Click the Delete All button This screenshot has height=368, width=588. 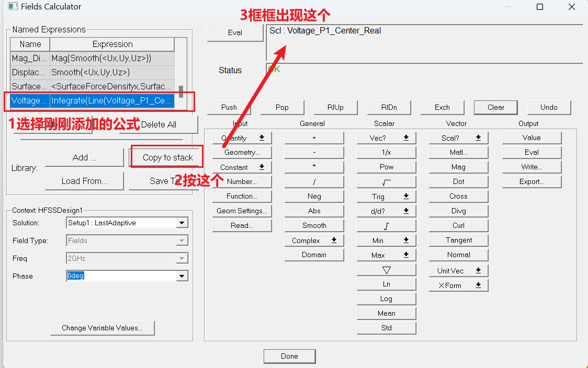coord(159,124)
